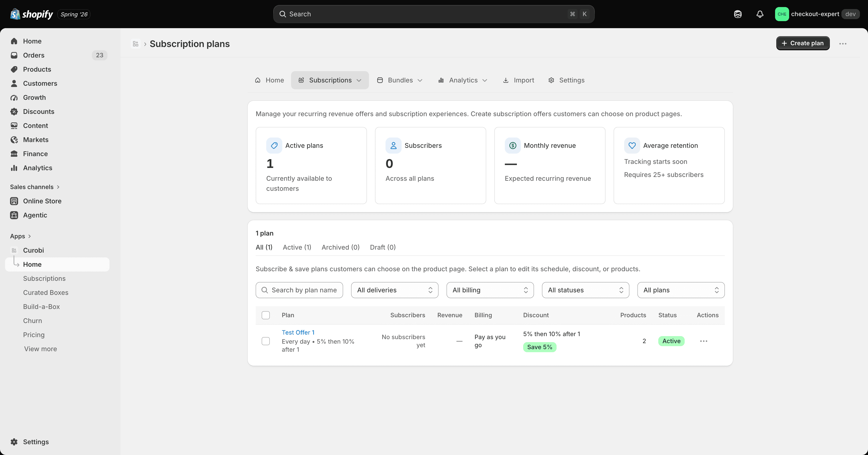Click the Monthly revenue dollar icon
Image resolution: width=868 pixels, height=455 pixels.
513,146
